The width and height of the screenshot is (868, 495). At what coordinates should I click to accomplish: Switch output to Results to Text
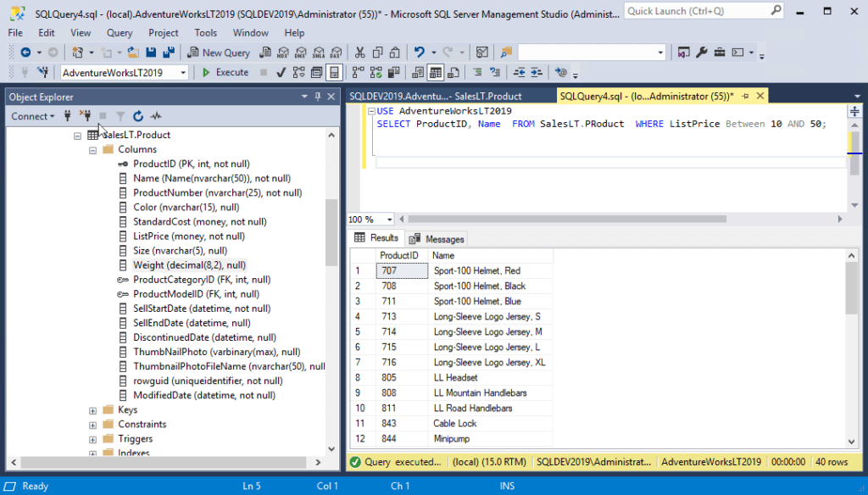tap(418, 73)
